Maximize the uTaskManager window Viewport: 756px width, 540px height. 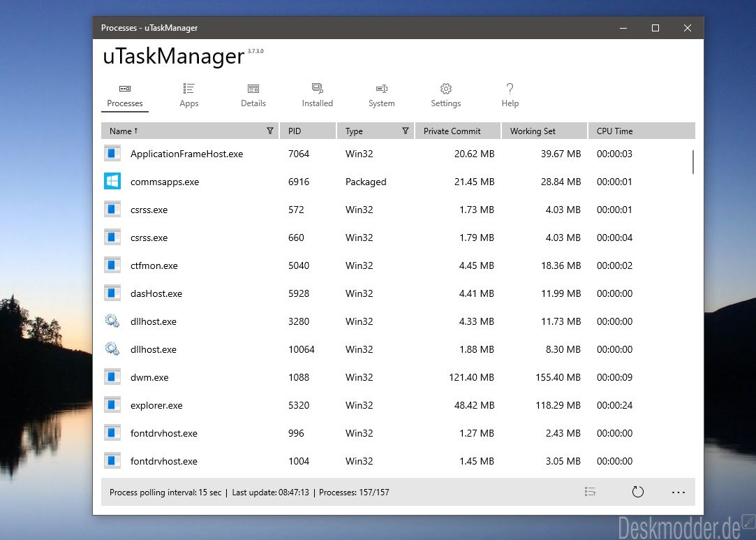[655, 28]
